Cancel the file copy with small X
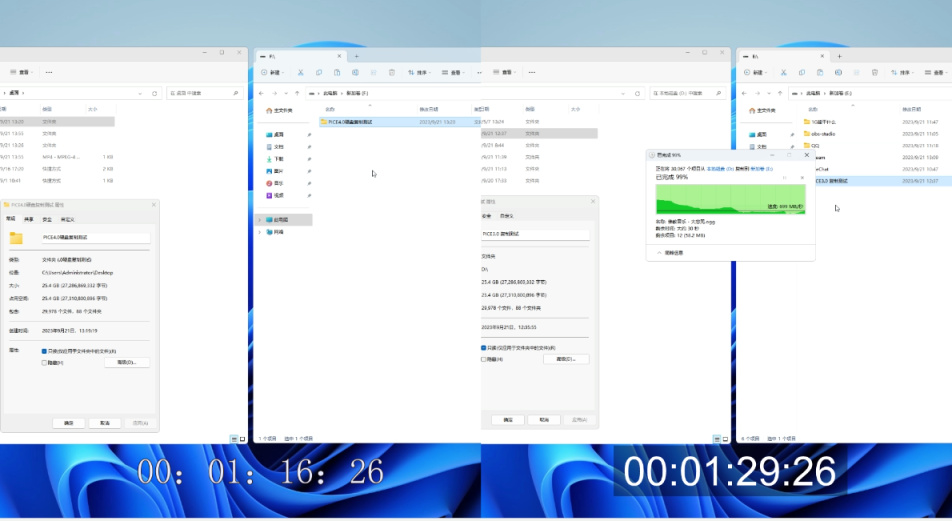The height and width of the screenshot is (521, 952). 802,177
